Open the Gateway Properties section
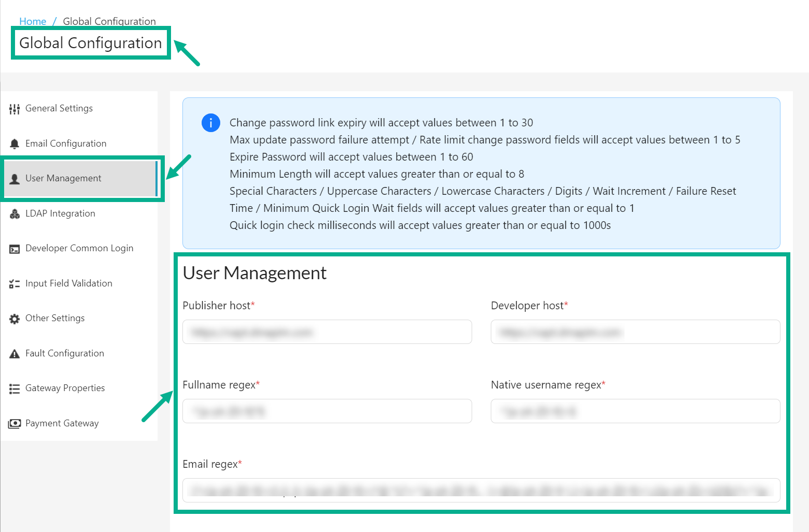The height and width of the screenshot is (532, 809). pyautogui.click(x=65, y=388)
